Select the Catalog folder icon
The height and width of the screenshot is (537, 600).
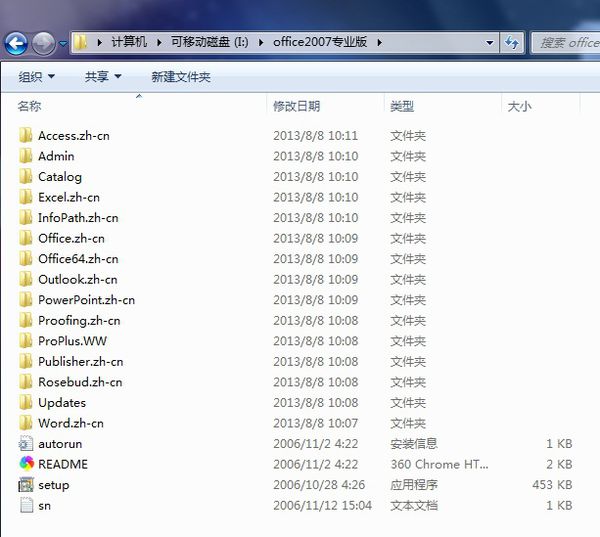click(x=26, y=176)
